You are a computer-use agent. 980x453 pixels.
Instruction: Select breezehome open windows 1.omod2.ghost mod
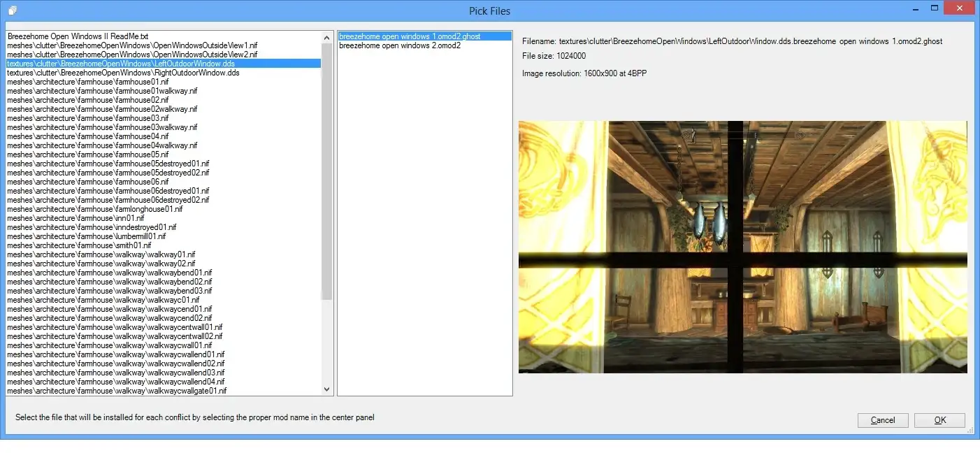point(410,36)
